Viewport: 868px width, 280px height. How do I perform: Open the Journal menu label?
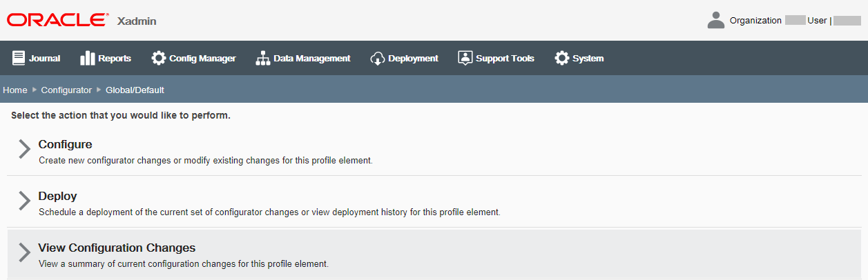[44, 59]
